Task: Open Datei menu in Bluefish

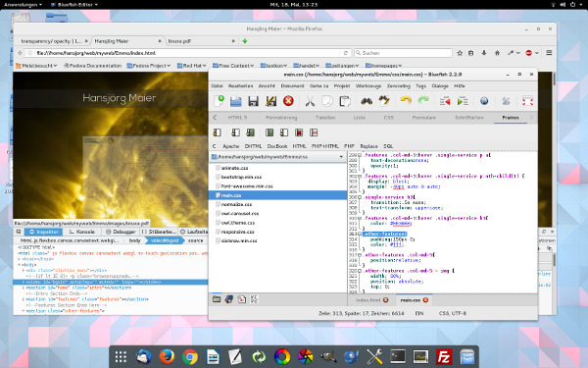Action: point(218,86)
